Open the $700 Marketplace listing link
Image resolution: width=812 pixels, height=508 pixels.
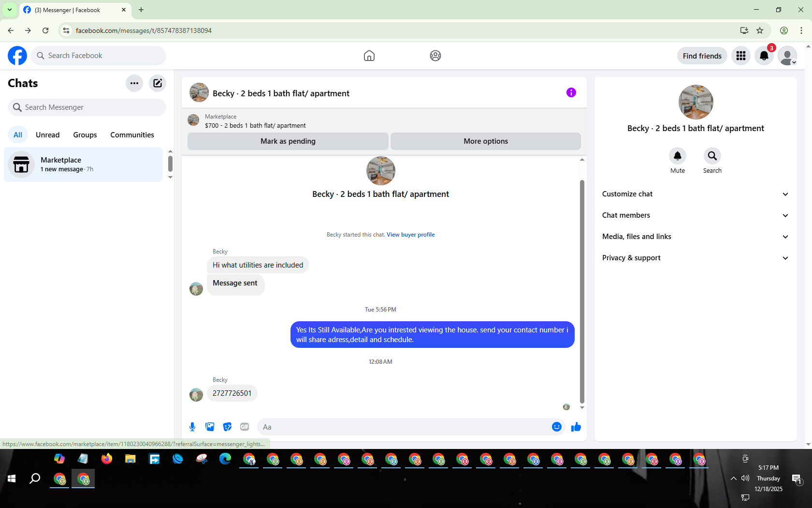255,126
